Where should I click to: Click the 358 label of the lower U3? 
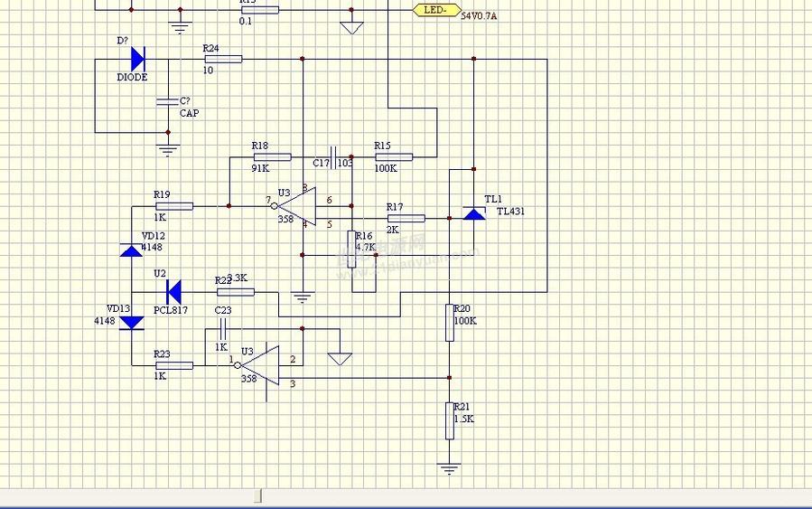249,379
